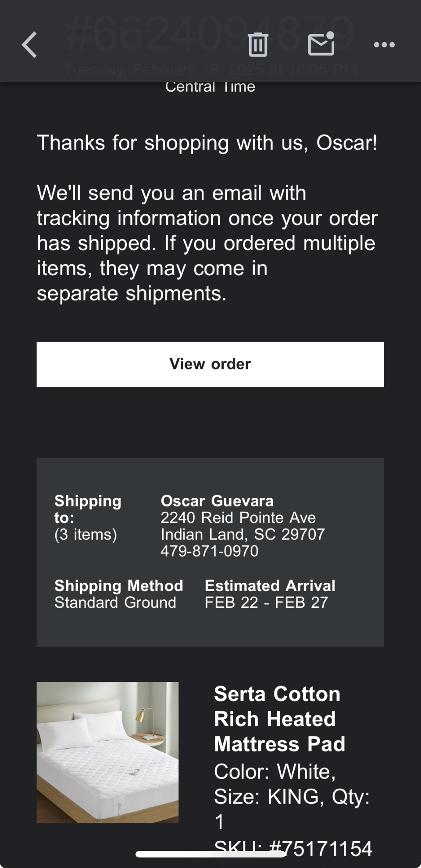The image size is (421, 868).
Task: Select the recipient name Oscar Guevara
Action: [217, 501]
